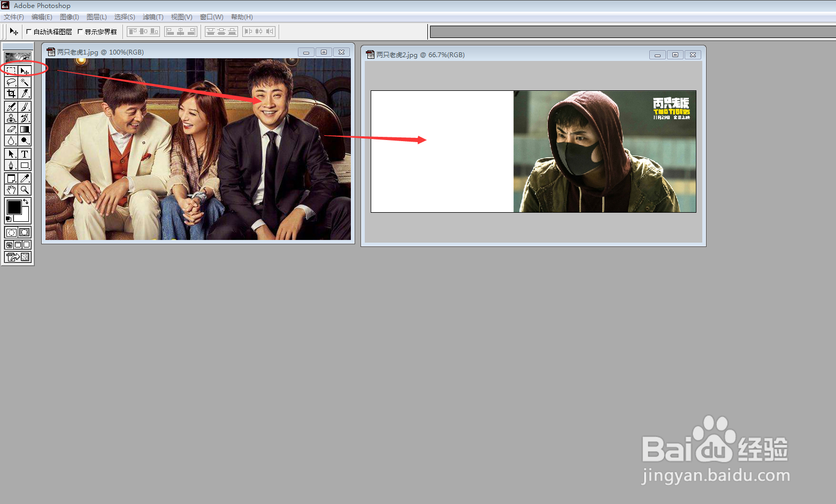Screen dimensions: 836x504
Task: Select the Airbrush tool
Action: click(11, 107)
